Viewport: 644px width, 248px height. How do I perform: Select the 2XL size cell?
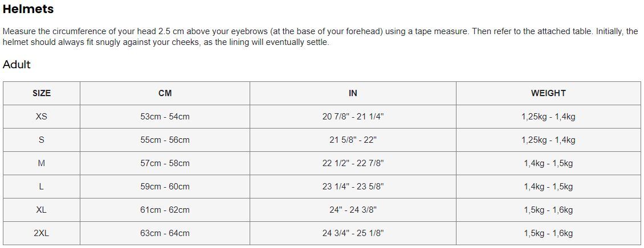(x=41, y=233)
